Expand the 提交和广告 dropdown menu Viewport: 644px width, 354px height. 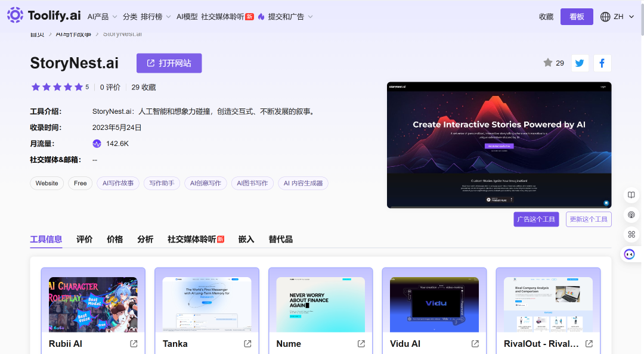(x=290, y=17)
